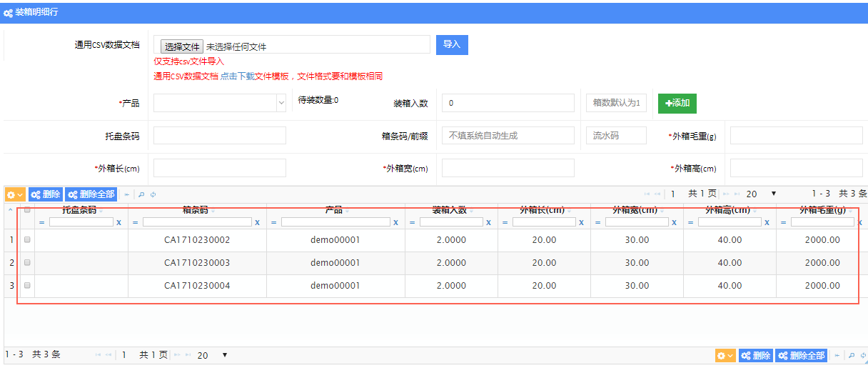Open the = operator for 箱条码 filter
The height and width of the screenshot is (368, 868).
click(135, 223)
